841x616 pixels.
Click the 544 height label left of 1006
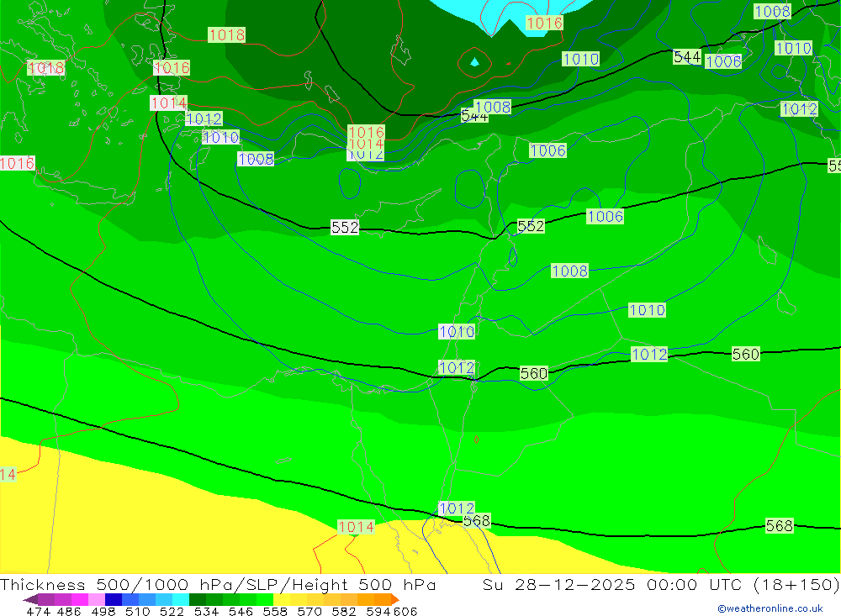point(687,57)
